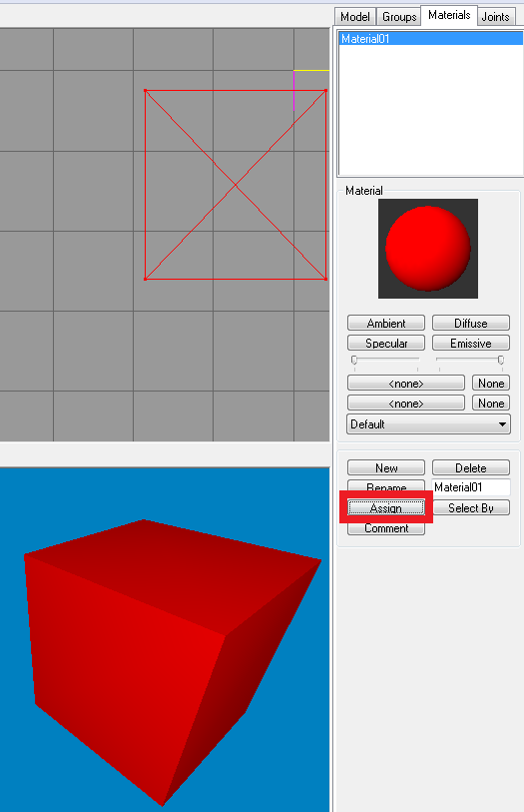Delete the selected material
This screenshot has width=524, height=812.
471,467
